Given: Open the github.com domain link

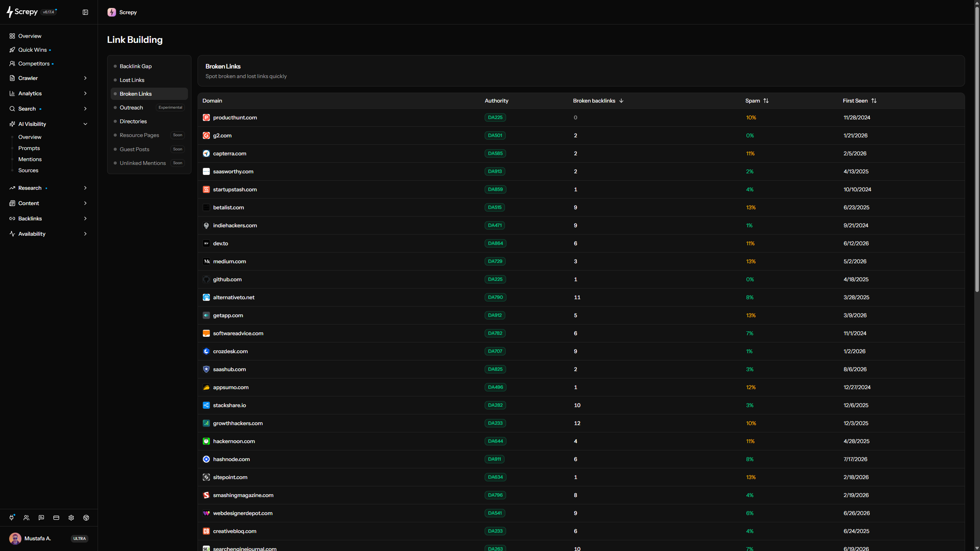Looking at the screenshot, I should point(227,279).
